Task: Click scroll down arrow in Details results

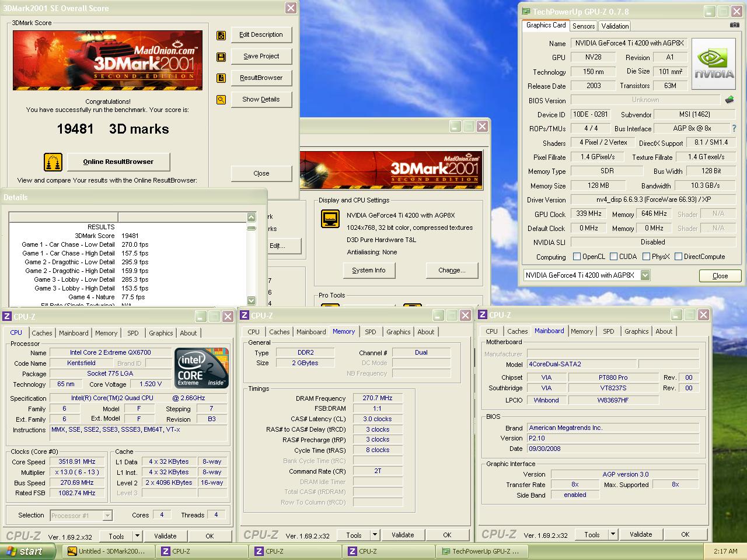Action: point(252,301)
